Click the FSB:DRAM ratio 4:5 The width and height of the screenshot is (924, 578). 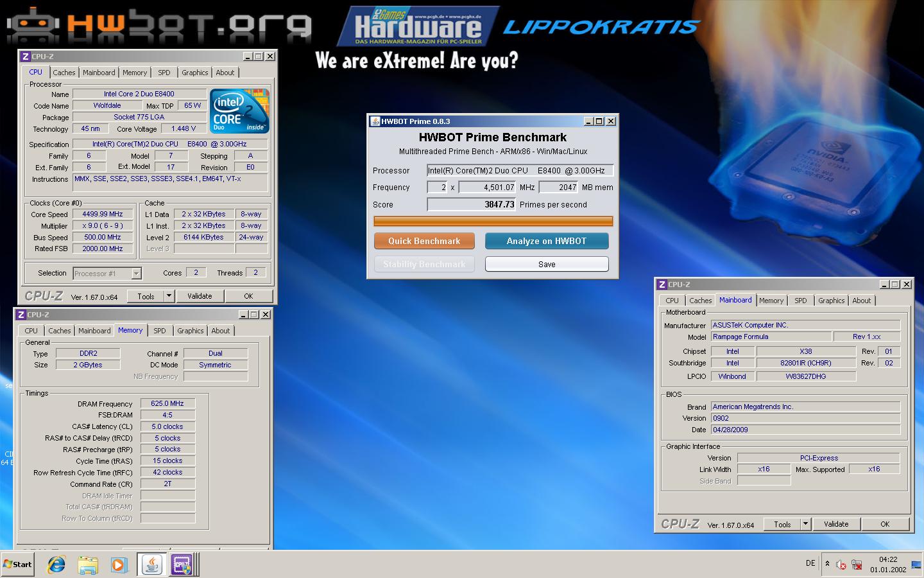(x=167, y=415)
